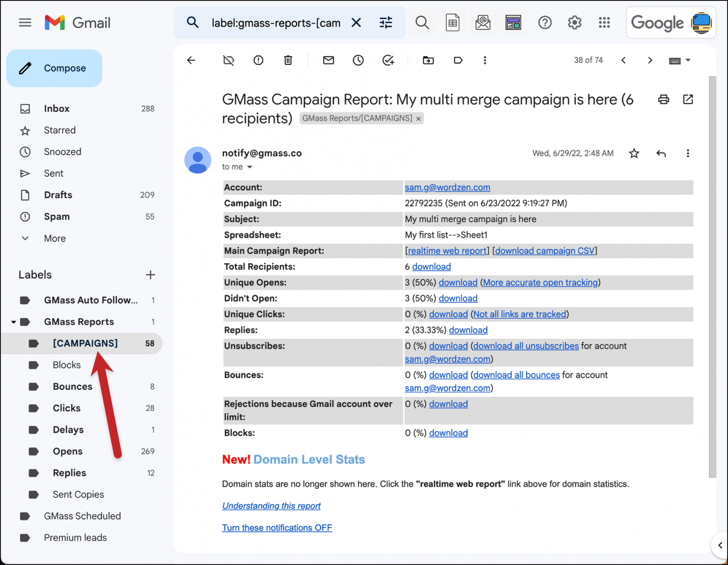
Task: Click Turn these notifications OFF
Action: pos(277,528)
